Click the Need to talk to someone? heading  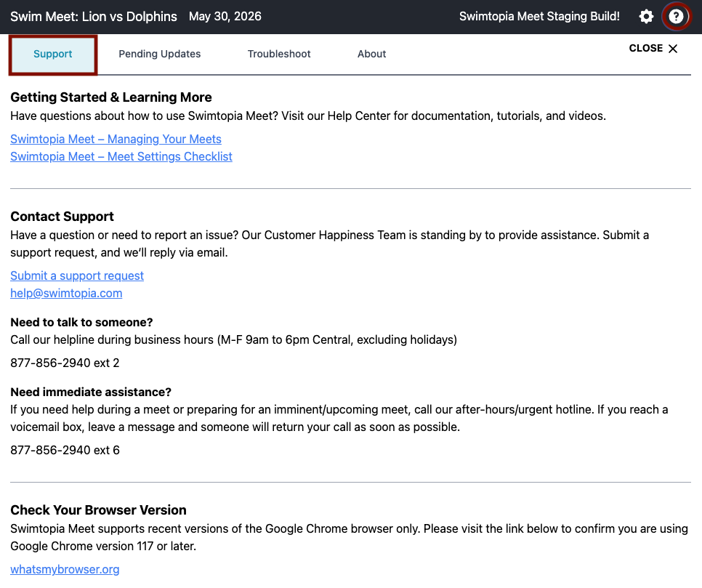(x=81, y=323)
